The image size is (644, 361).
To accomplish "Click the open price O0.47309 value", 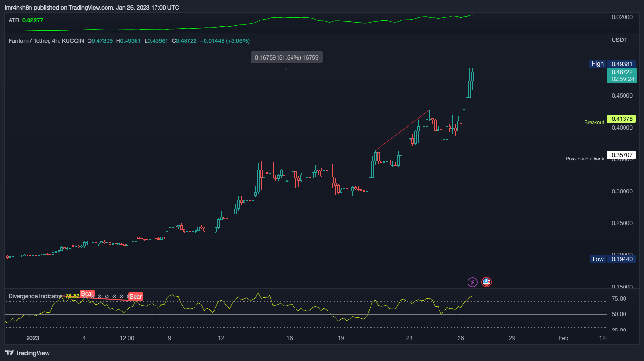I will click(100, 41).
